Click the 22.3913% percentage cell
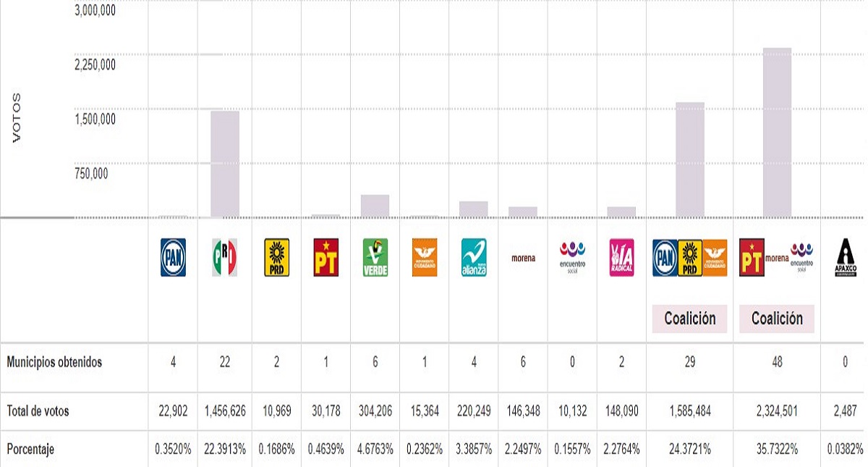The width and height of the screenshot is (868, 467). pyautogui.click(x=225, y=450)
